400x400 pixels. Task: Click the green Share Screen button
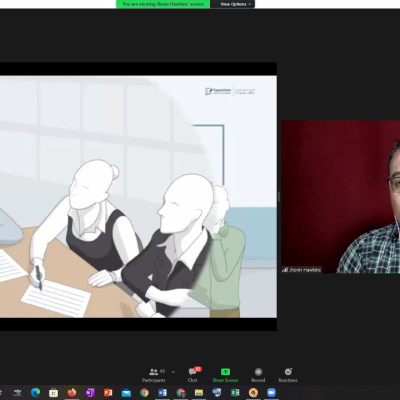pos(225,375)
